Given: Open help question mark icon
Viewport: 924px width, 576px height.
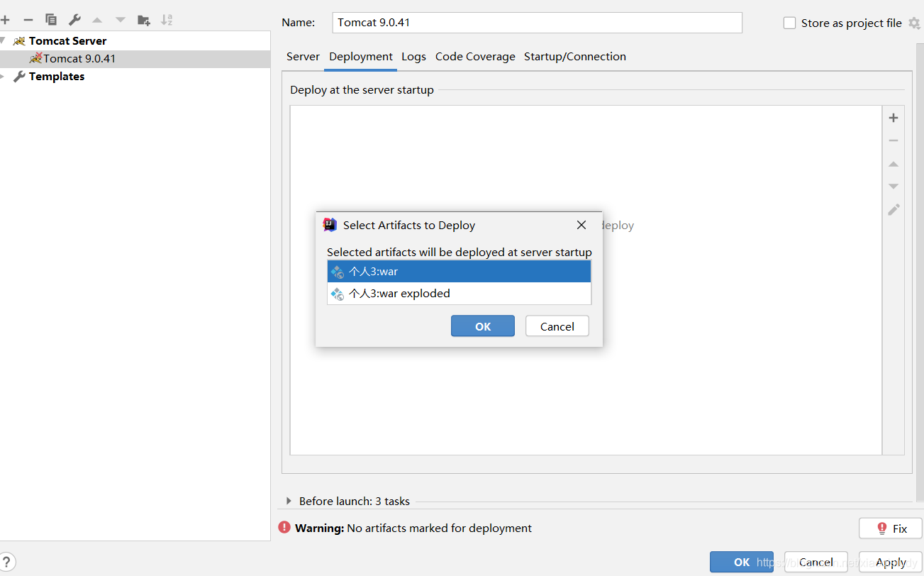Looking at the screenshot, I should [x=8, y=563].
